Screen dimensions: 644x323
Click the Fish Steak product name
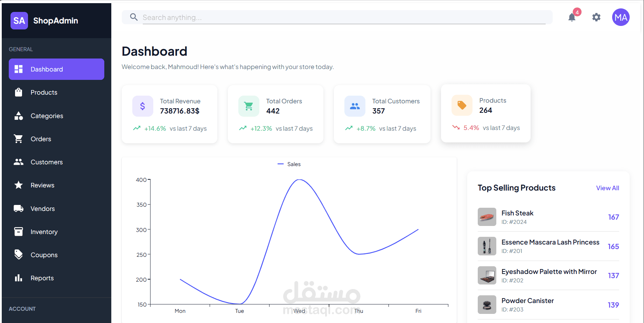point(517,213)
